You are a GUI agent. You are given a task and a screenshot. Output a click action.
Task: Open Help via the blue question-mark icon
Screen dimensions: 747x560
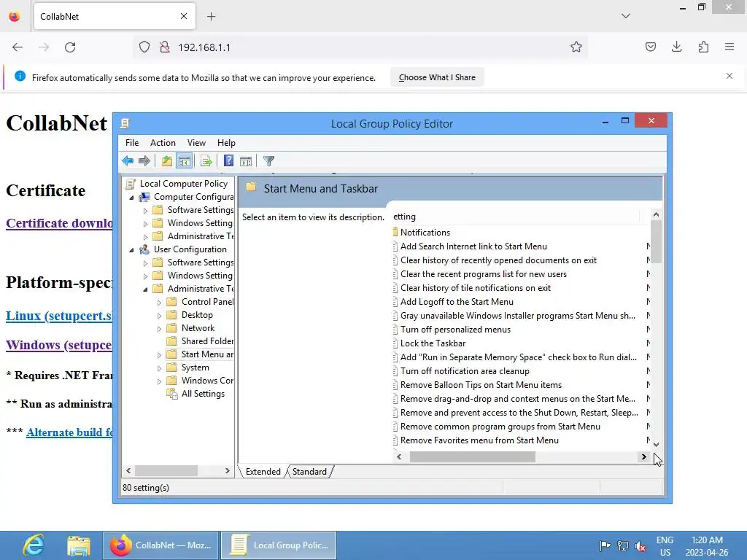coord(228,161)
